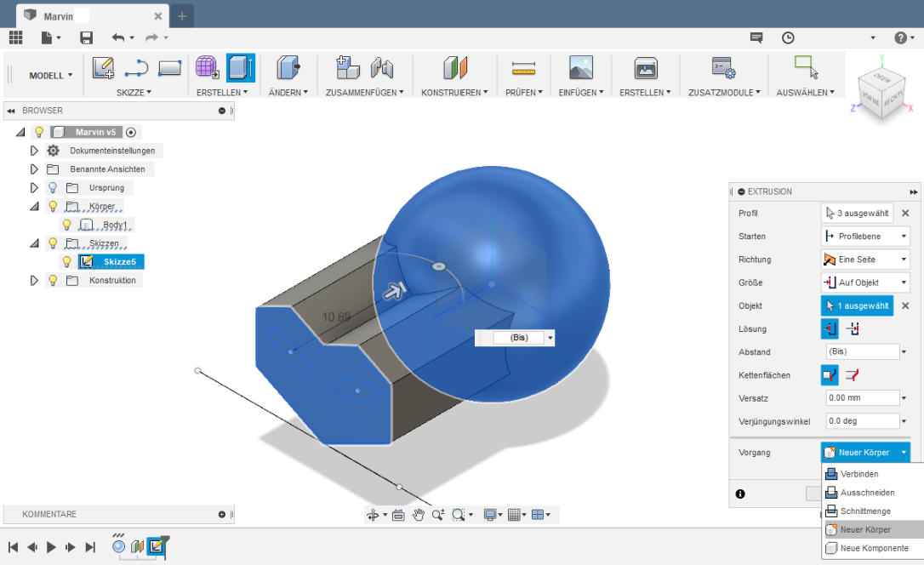Choose Neue Komponente from the Vorgang list
The width and height of the screenshot is (924, 565).
(873, 548)
